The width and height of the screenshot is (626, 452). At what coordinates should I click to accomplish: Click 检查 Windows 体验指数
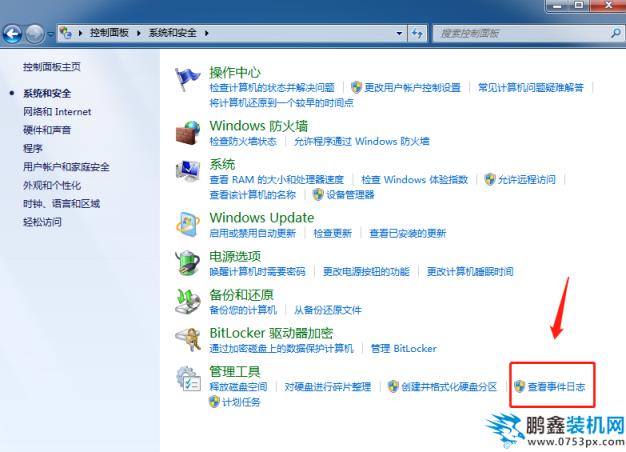coord(414,180)
